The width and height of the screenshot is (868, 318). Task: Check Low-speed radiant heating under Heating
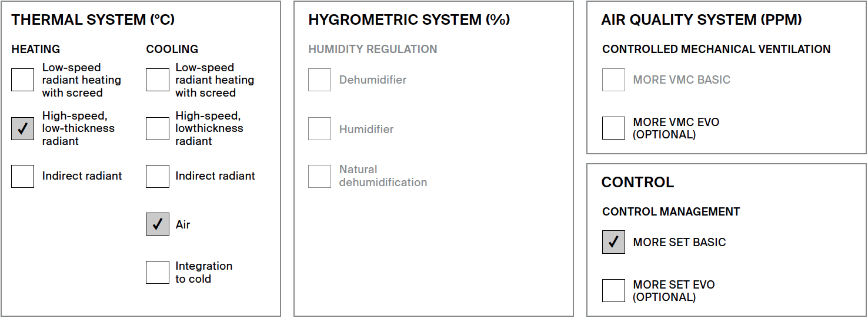23,80
